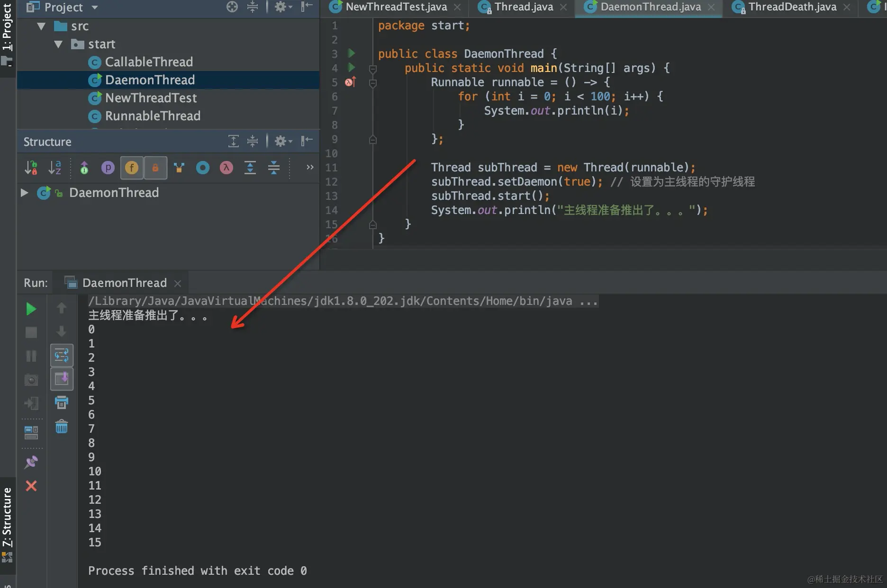Click the Up the Stack Trace arrow
This screenshot has width=887, height=588.
tap(62, 308)
